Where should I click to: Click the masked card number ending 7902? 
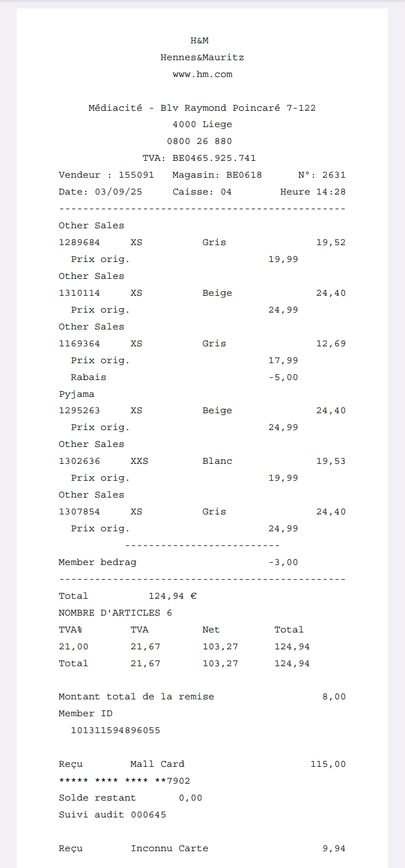(x=124, y=781)
